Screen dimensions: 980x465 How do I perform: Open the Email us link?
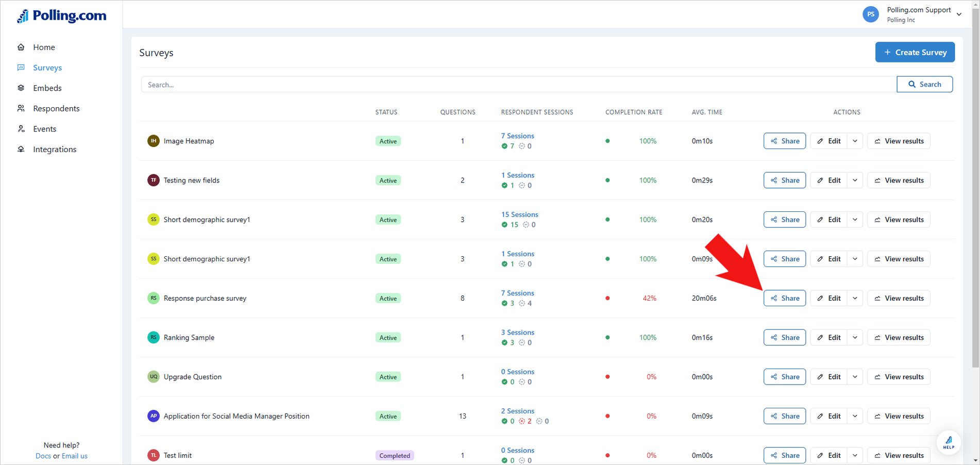pos(75,456)
